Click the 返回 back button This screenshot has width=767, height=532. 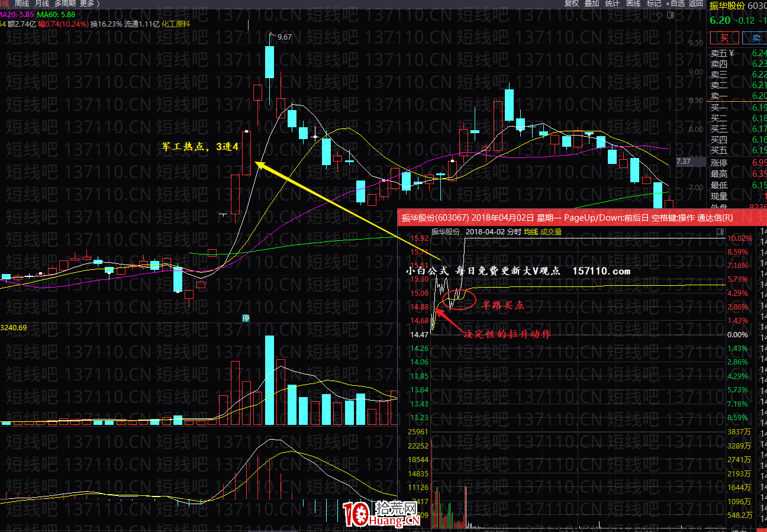point(695,4)
